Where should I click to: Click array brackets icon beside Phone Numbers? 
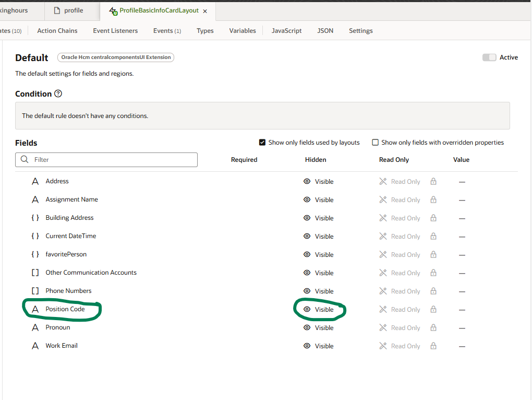(x=35, y=291)
